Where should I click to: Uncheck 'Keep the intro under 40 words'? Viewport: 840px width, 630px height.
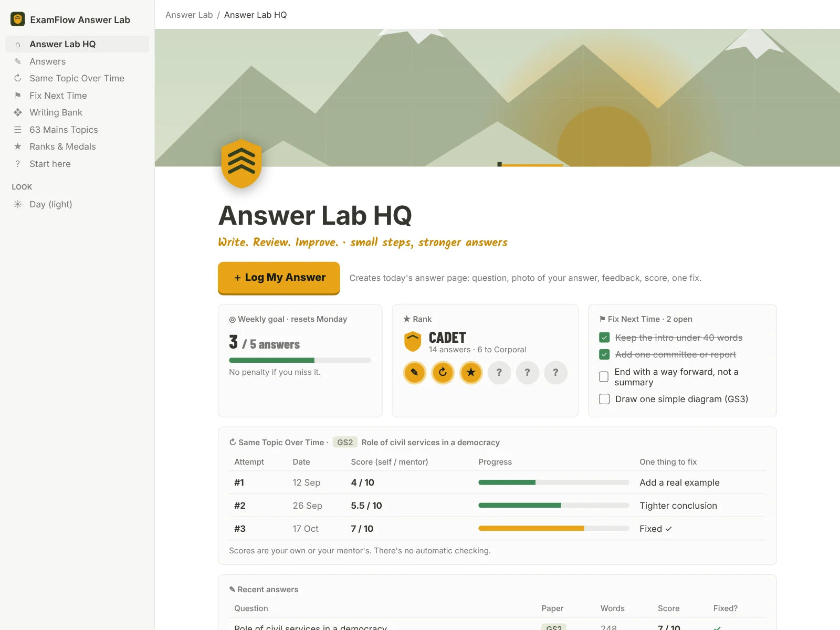tap(604, 338)
